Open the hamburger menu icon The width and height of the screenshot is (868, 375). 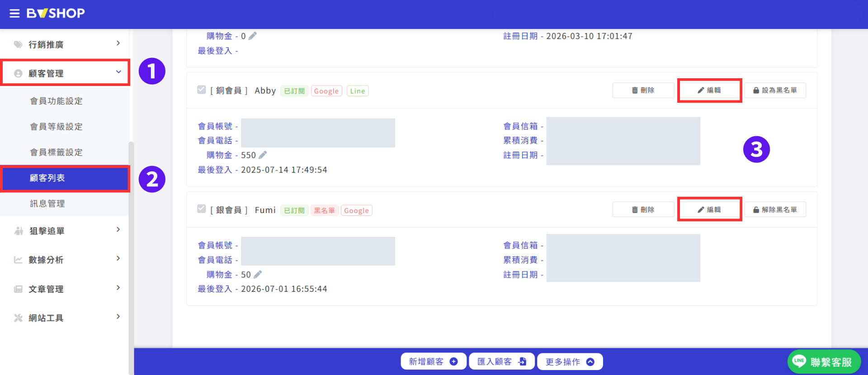click(x=14, y=13)
